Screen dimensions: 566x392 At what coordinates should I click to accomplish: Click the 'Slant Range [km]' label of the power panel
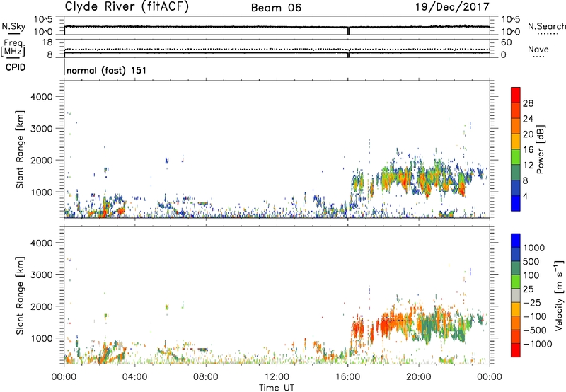[x=20, y=149]
